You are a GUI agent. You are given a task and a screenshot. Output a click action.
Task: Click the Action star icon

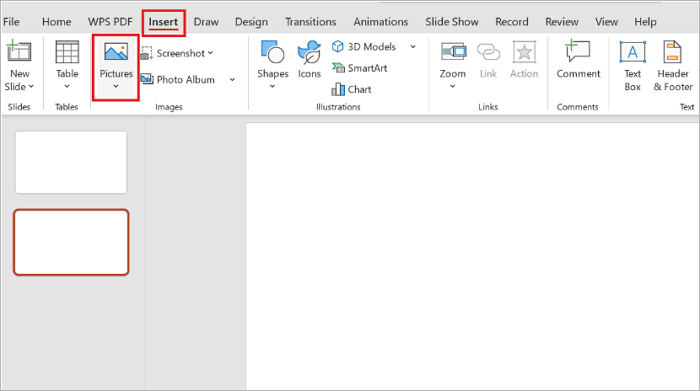click(x=524, y=52)
